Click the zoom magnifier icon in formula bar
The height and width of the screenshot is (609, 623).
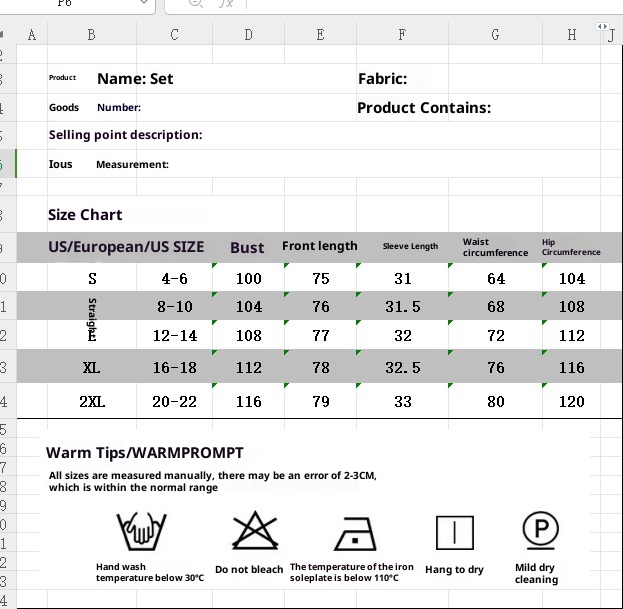click(196, 4)
